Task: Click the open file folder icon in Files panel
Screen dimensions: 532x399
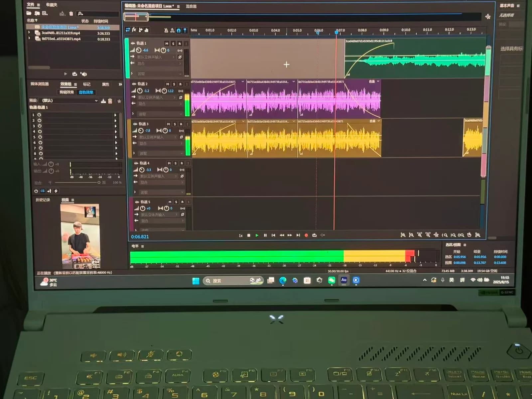Action: (x=29, y=13)
